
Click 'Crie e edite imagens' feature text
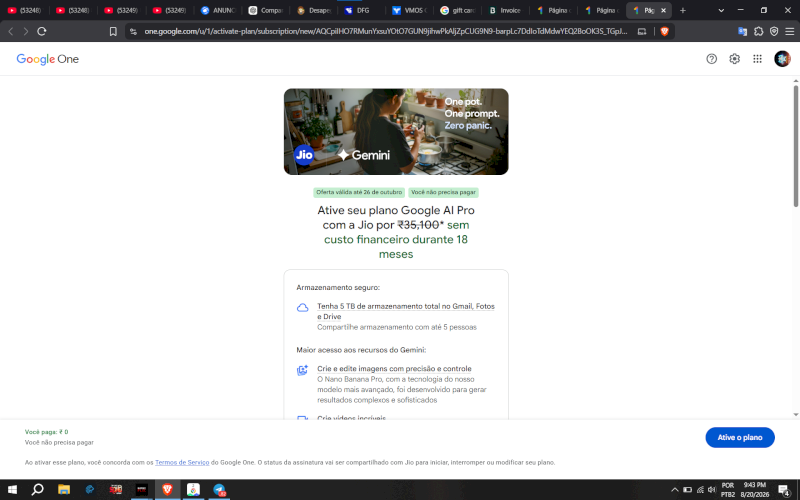pyautogui.click(x=394, y=368)
